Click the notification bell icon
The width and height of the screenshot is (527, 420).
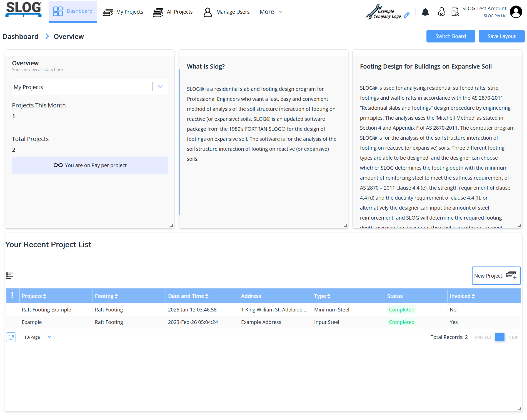[x=425, y=12]
